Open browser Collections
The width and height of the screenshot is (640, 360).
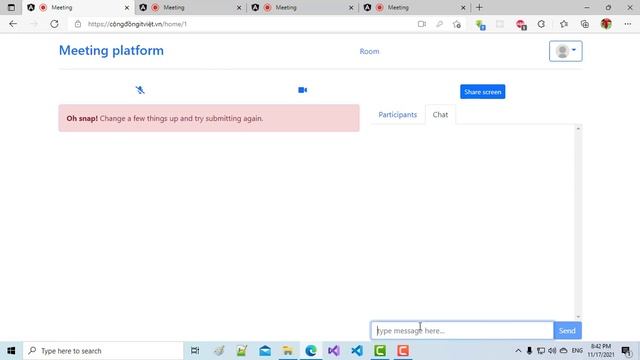(x=585, y=24)
